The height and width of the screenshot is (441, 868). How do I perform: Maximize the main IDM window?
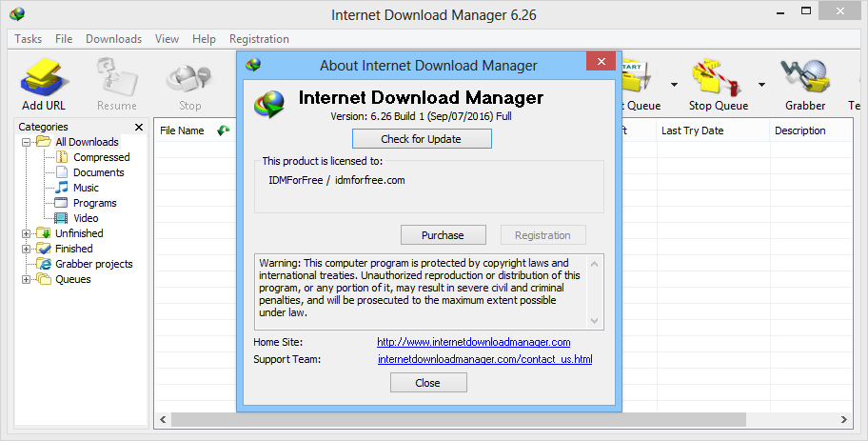(806, 11)
